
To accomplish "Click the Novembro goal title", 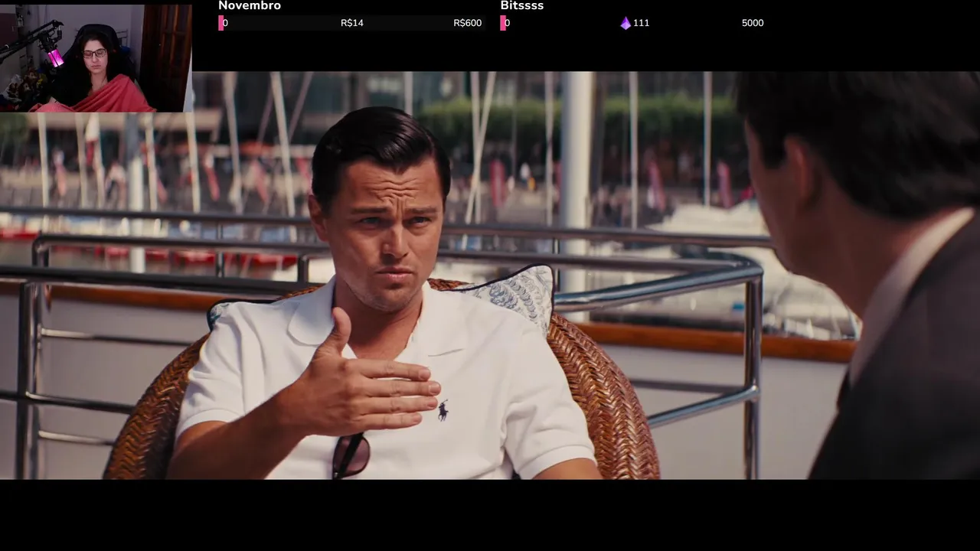I will point(250,6).
